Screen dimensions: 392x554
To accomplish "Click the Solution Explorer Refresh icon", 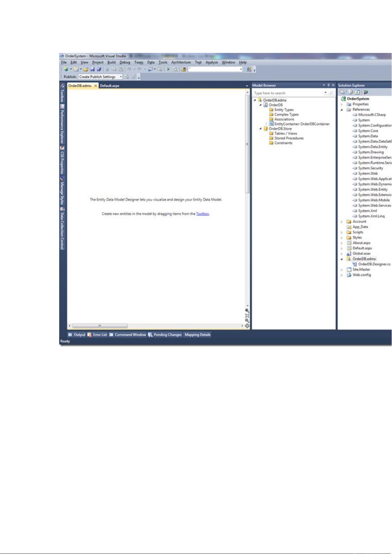I will 357,92.
